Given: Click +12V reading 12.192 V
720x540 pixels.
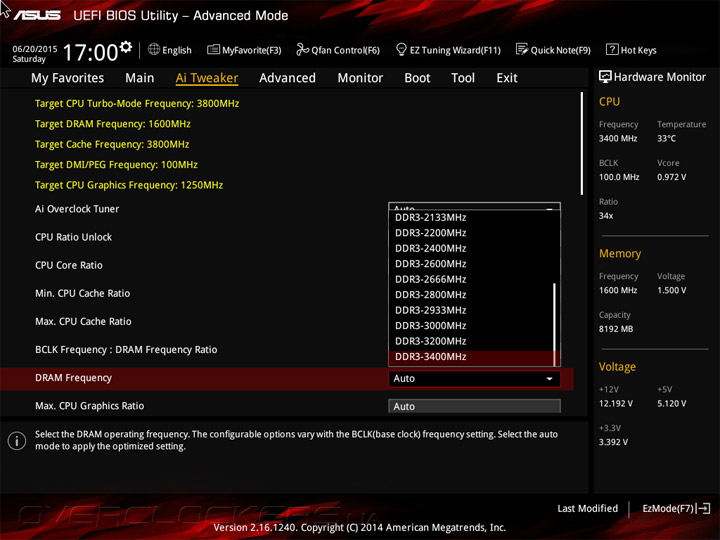Looking at the screenshot, I should (616, 403).
